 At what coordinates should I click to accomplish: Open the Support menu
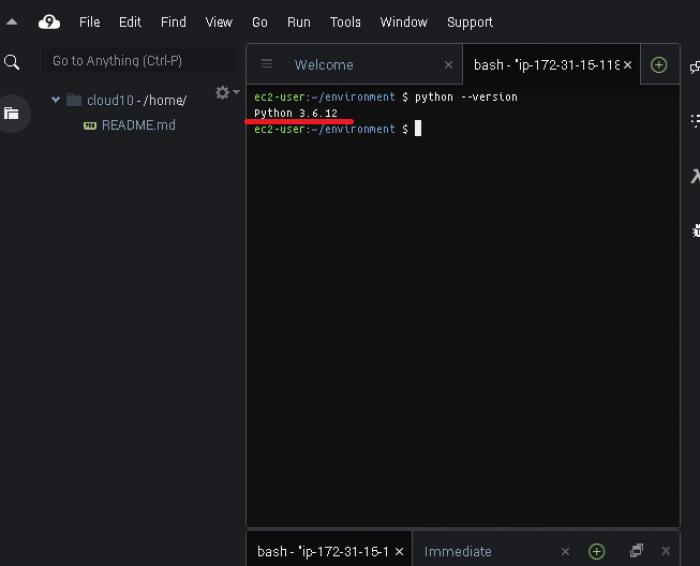[469, 22]
